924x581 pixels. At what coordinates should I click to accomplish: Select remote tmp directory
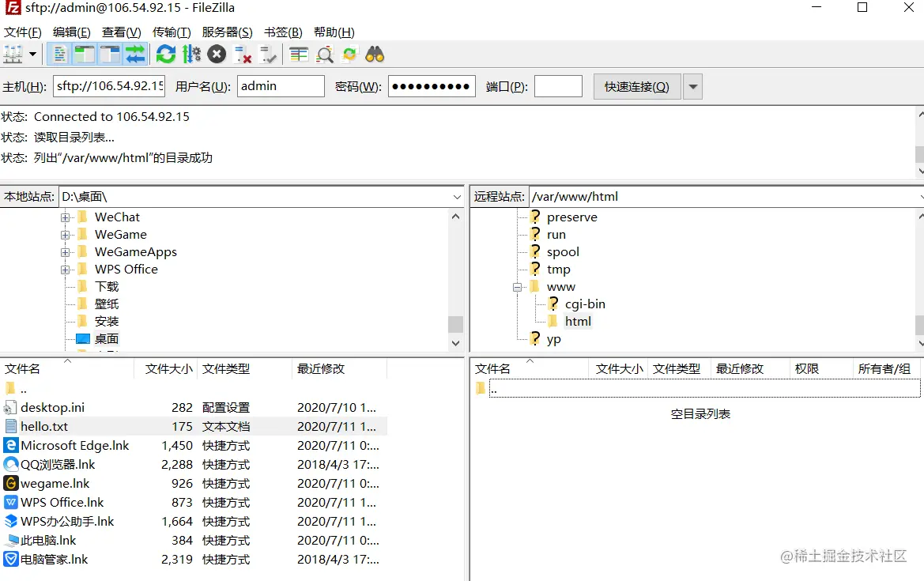pyautogui.click(x=558, y=270)
